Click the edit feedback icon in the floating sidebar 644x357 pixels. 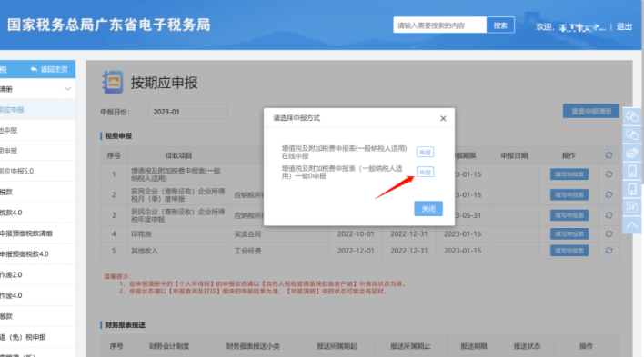pyautogui.click(x=632, y=207)
